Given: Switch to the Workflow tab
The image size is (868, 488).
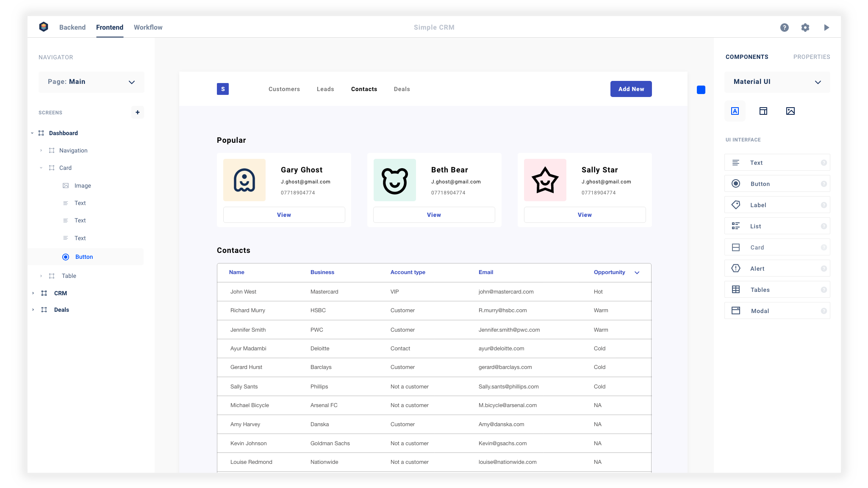Looking at the screenshot, I should [148, 27].
